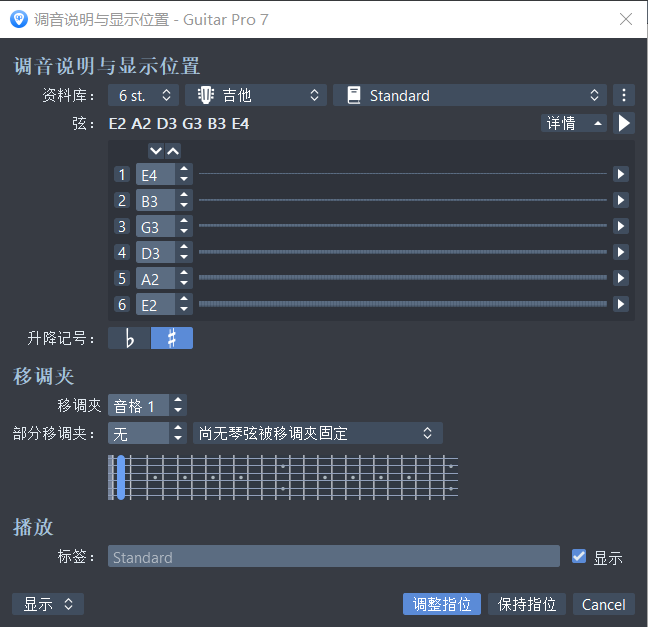648x627 pixels.
Task: Increase string 2 B3 pitch
Action: click(x=184, y=195)
